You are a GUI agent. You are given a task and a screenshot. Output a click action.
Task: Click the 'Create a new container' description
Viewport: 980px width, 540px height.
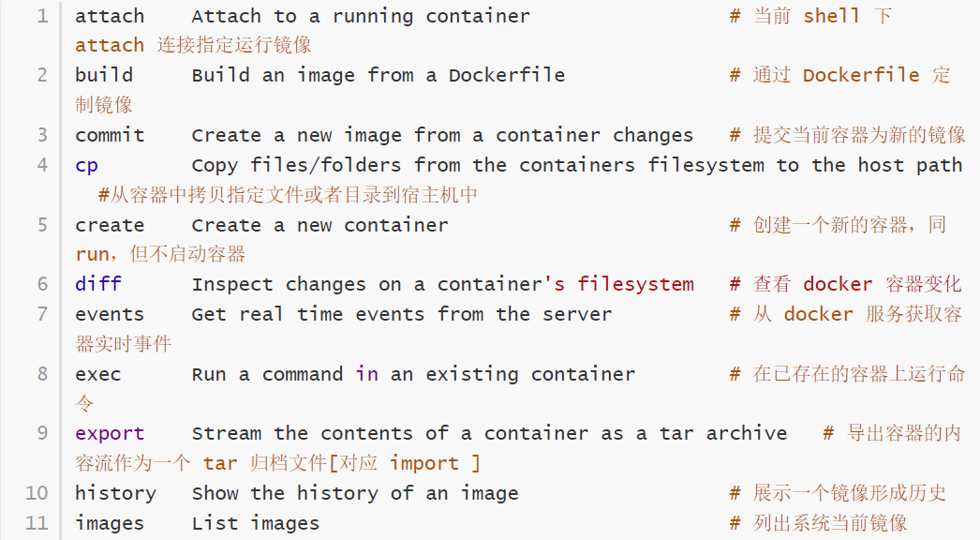(320, 225)
